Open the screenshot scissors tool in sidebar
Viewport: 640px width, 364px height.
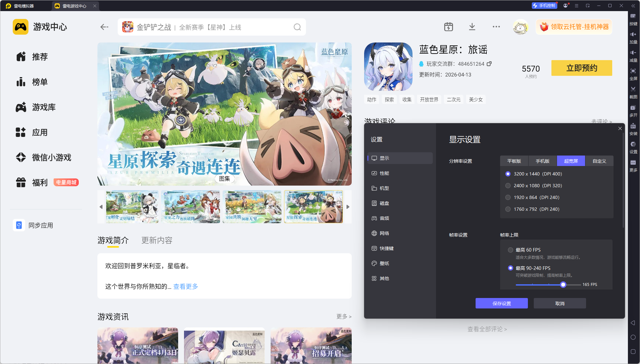click(633, 89)
